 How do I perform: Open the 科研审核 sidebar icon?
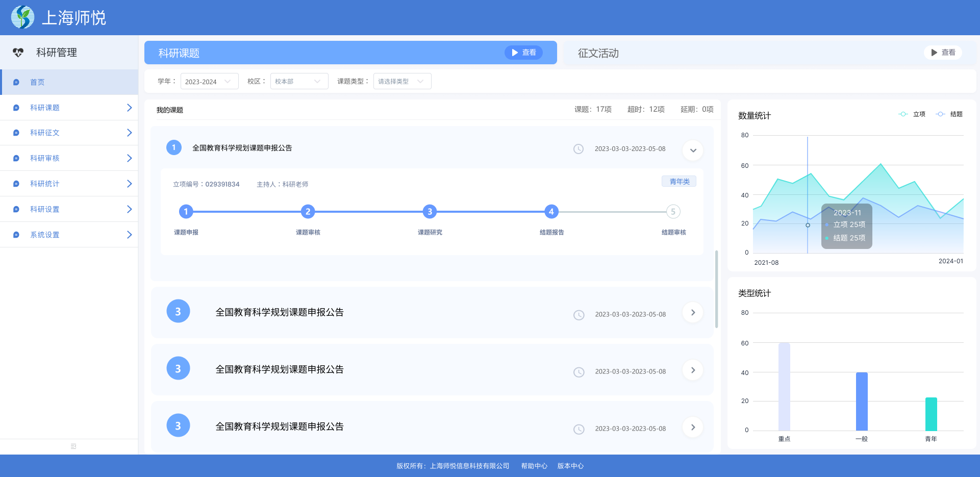tap(16, 158)
